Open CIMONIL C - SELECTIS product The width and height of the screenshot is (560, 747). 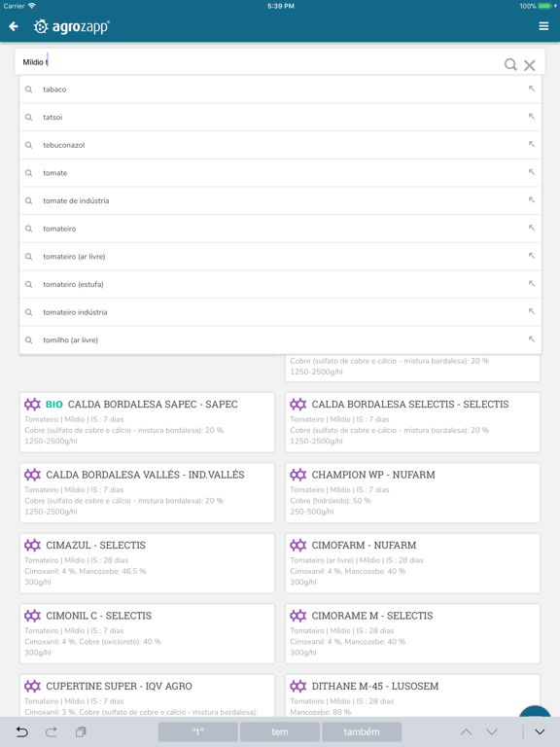[147, 634]
